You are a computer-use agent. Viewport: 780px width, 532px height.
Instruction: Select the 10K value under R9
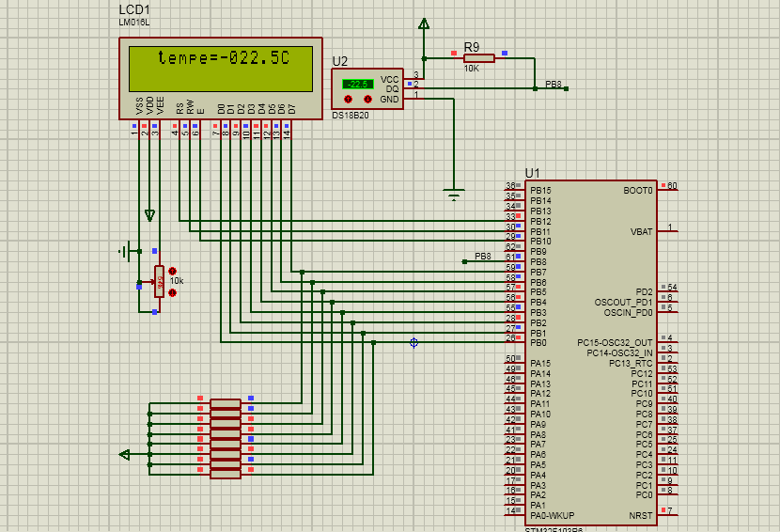(x=472, y=69)
